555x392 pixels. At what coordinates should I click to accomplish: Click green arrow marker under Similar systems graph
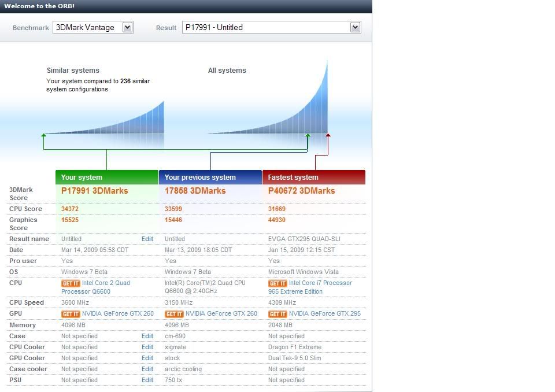pyautogui.click(x=44, y=135)
